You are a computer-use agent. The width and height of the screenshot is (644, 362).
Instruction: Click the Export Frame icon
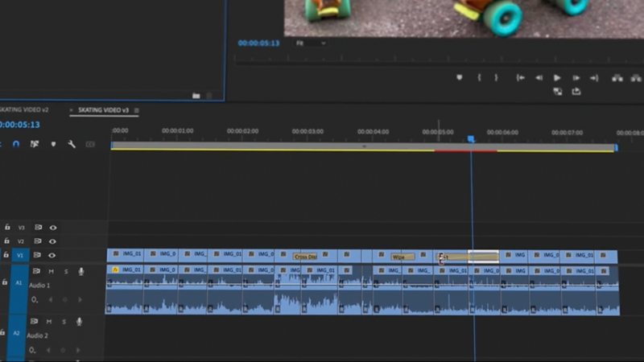(576, 92)
